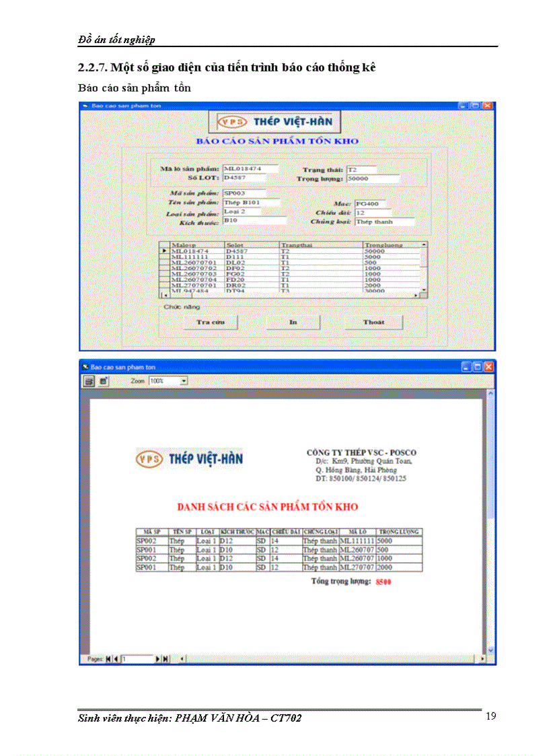Jump to the first page of the report

pos(108,658)
